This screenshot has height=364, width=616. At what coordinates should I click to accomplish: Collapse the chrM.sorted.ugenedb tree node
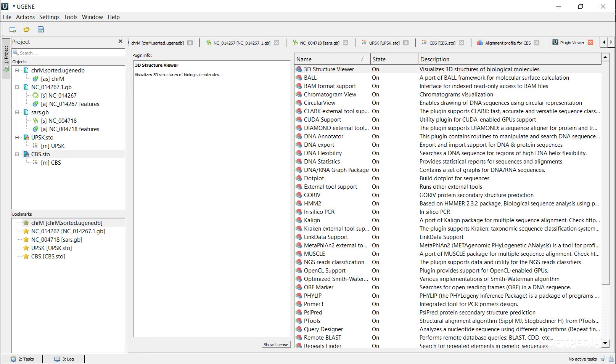17,70
